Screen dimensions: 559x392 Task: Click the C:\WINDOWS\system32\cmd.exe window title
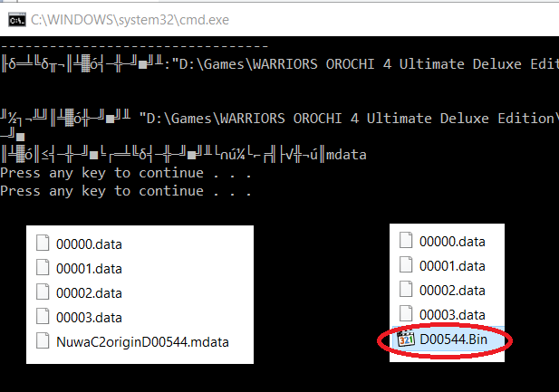130,20
